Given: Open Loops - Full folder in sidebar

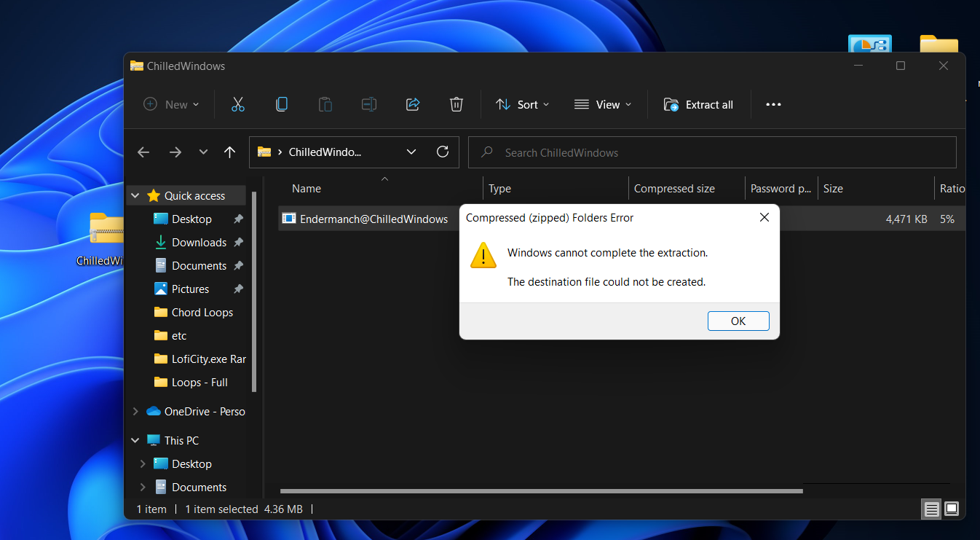Looking at the screenshot, I should (199, 383).
